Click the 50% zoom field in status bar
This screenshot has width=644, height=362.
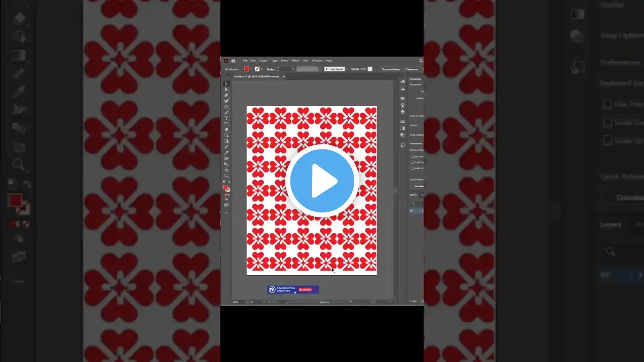(x=236, y=302)
